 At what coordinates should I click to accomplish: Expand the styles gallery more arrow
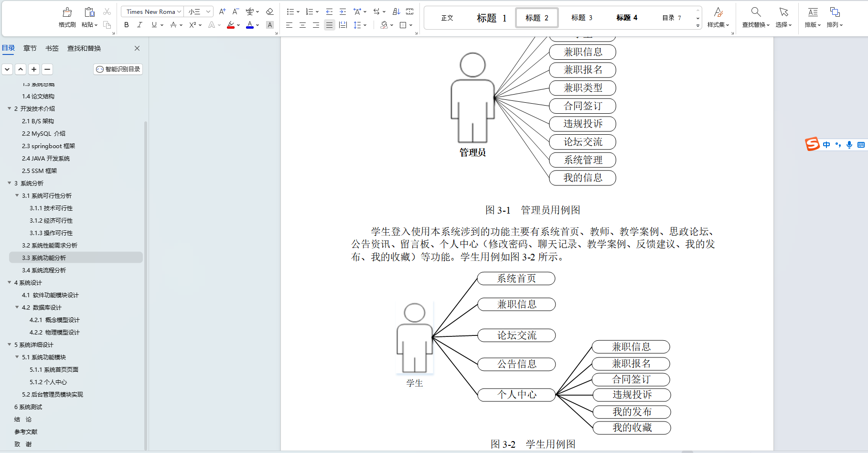coord(698,26)
